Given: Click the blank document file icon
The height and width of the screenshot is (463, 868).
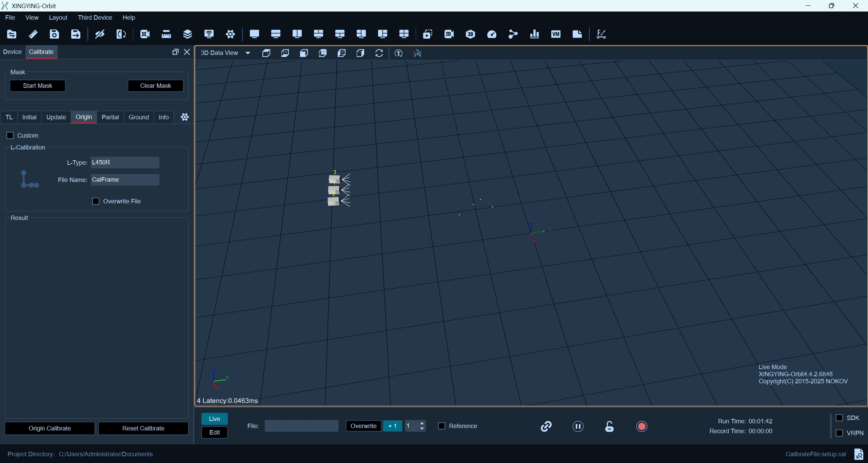Looking at the screenshot, I should pyautogui.click(x=577, y=34).
